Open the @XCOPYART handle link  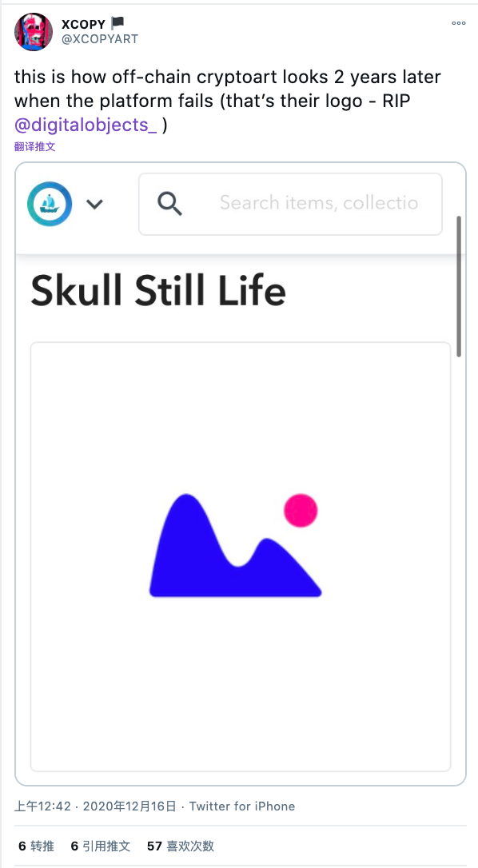[x=100, y=39]
